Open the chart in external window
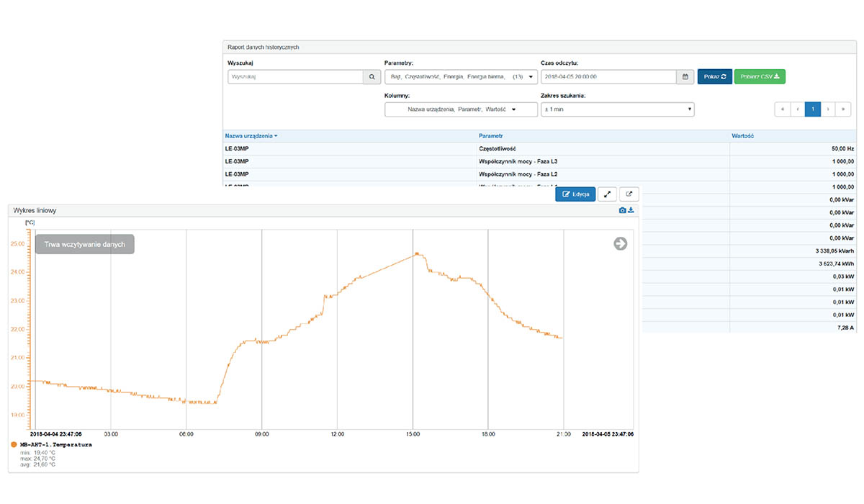This screenshot has height=504, width=864. (x=629, y=194)
